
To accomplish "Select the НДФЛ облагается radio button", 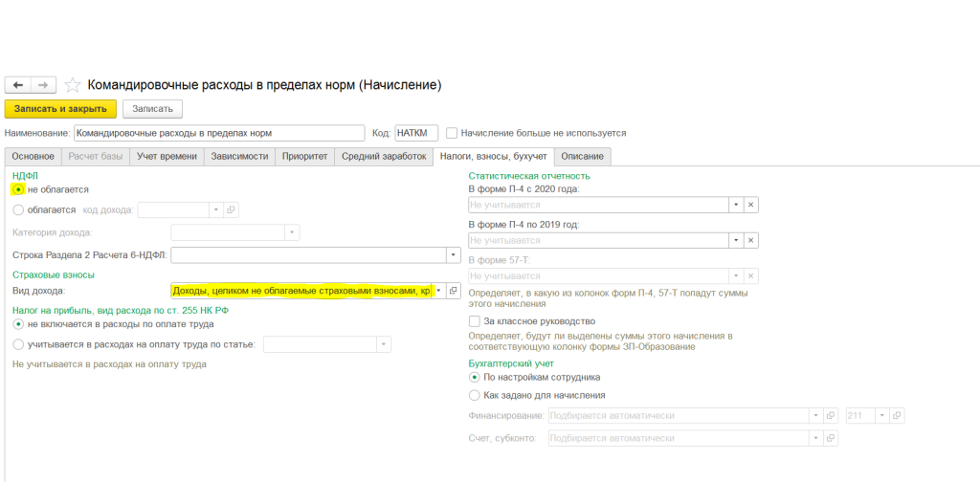I will [19, 209].
